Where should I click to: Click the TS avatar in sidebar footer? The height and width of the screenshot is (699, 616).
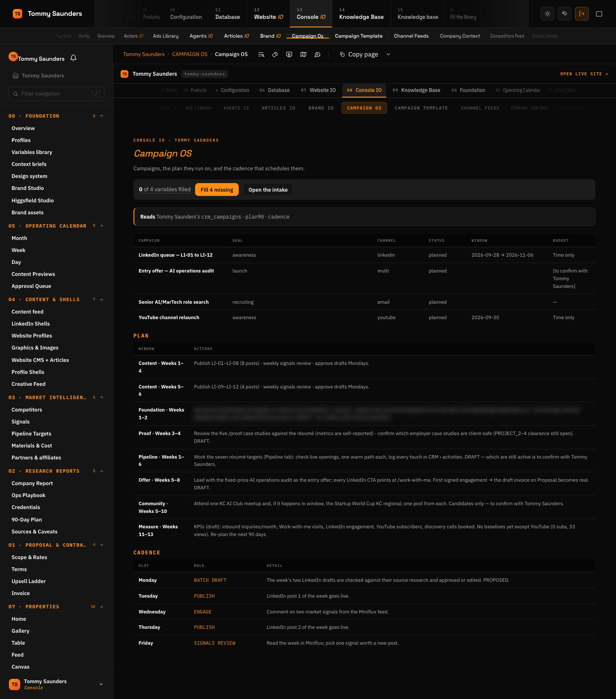[x=15, y=684]
